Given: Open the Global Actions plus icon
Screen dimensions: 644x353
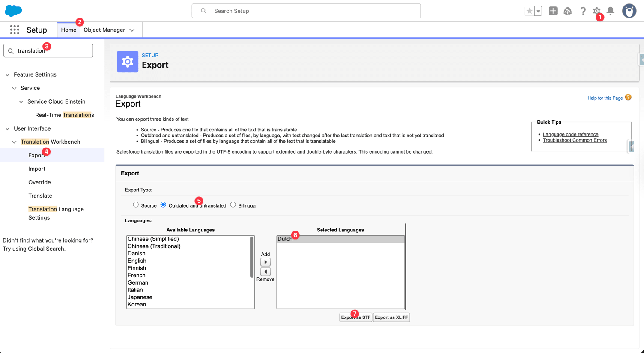Looking at the screenshot, I should click(553, 11).
